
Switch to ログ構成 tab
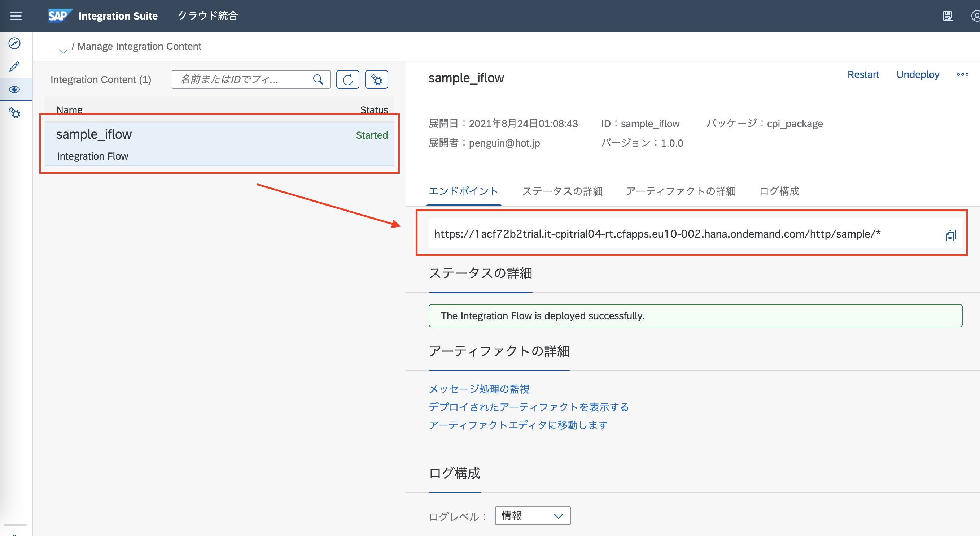click(x=779, y=191)
